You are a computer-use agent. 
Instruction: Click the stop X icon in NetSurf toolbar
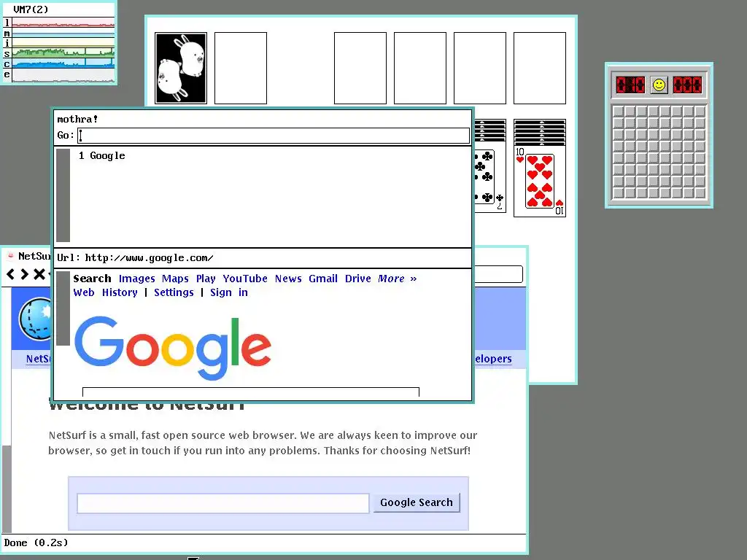coord(39,274)
